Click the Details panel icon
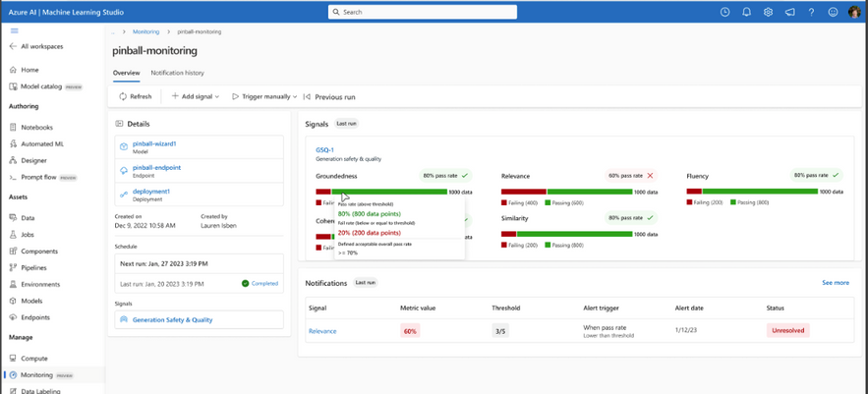Screen dimensions: 868x394 pos(119,124)
